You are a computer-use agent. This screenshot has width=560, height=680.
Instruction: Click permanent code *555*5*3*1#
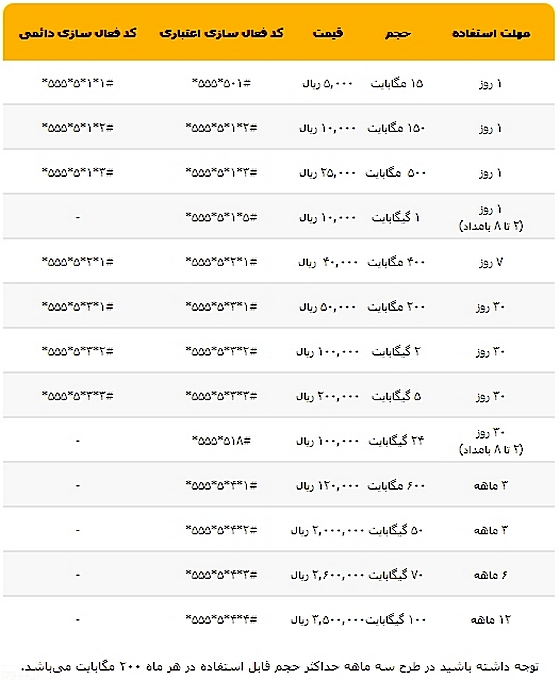pos(78,307)
